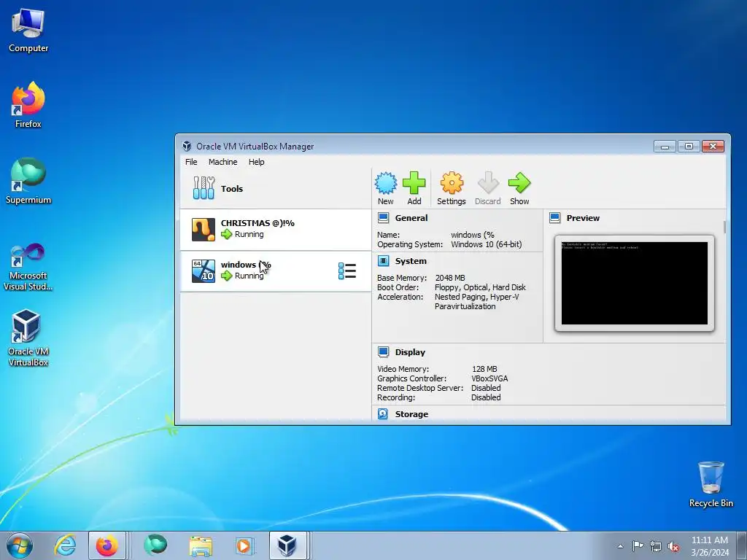Click 'Floppy, Optical, Hard Disk' boot order
The width and height of the screenshot is (747, 560).
[x=480, y=287]
